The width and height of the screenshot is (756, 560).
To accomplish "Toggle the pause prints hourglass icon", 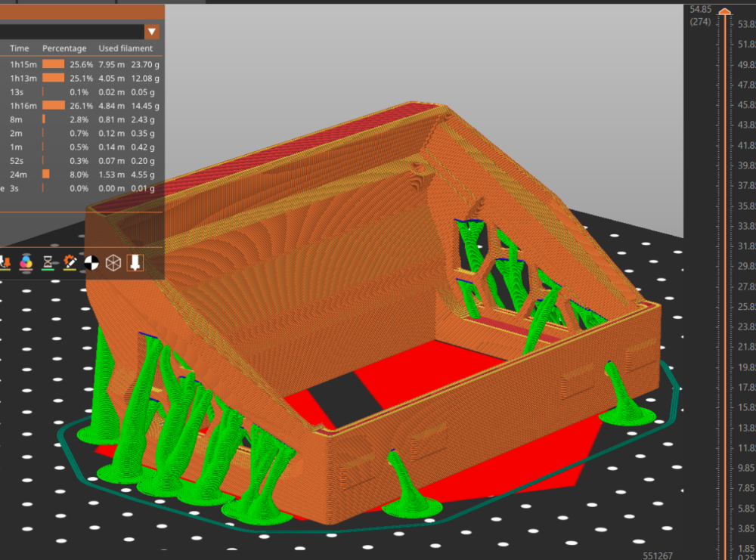I will coord(48,263).
